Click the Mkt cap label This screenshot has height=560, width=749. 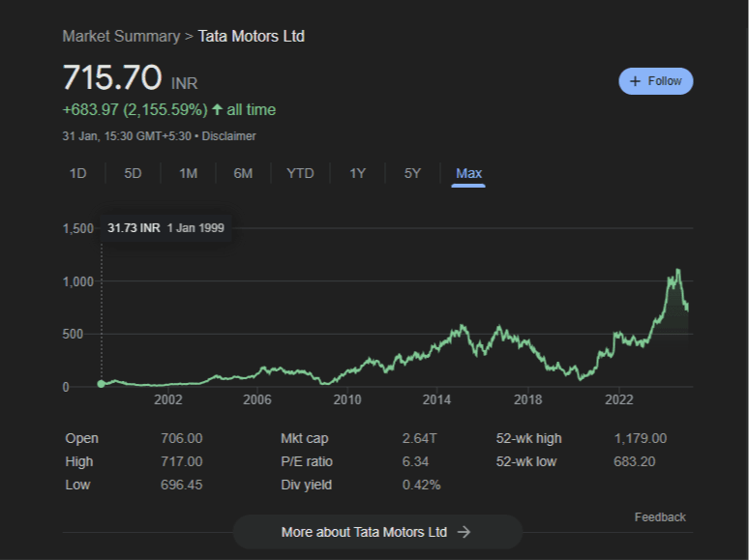(305, 438)
